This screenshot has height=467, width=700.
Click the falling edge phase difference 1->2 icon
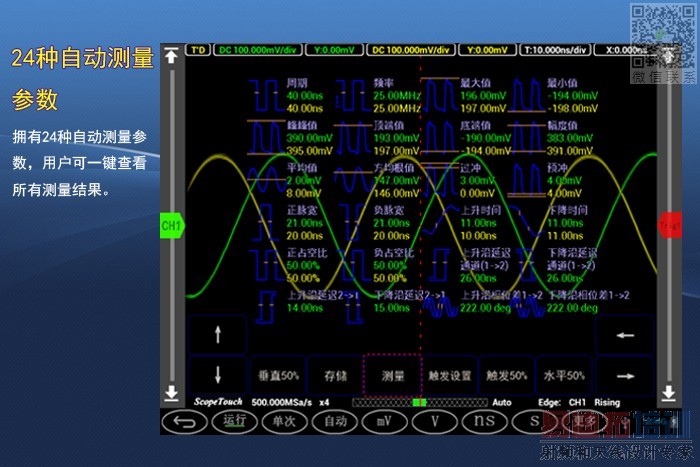pos(529,307)
